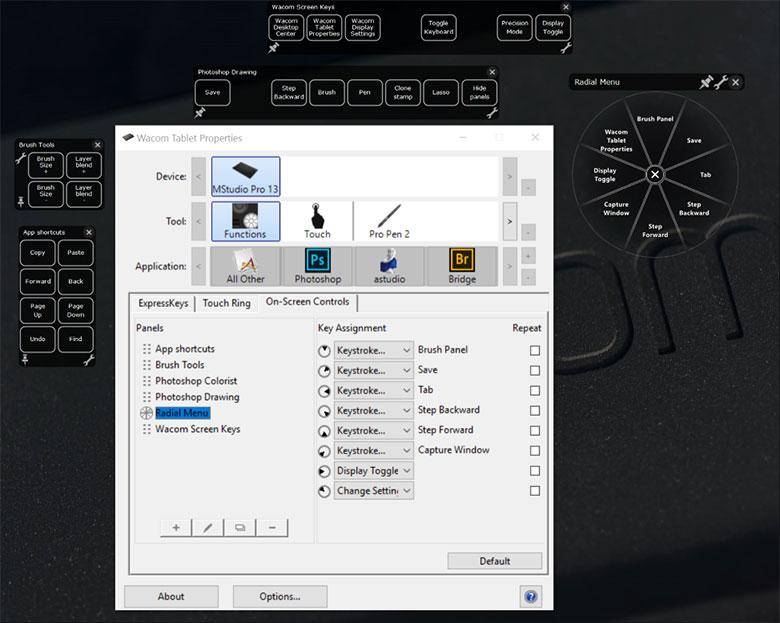Pin the Radial Menu panel
This screenshot has width=780, height=623.
click(705, 82)
